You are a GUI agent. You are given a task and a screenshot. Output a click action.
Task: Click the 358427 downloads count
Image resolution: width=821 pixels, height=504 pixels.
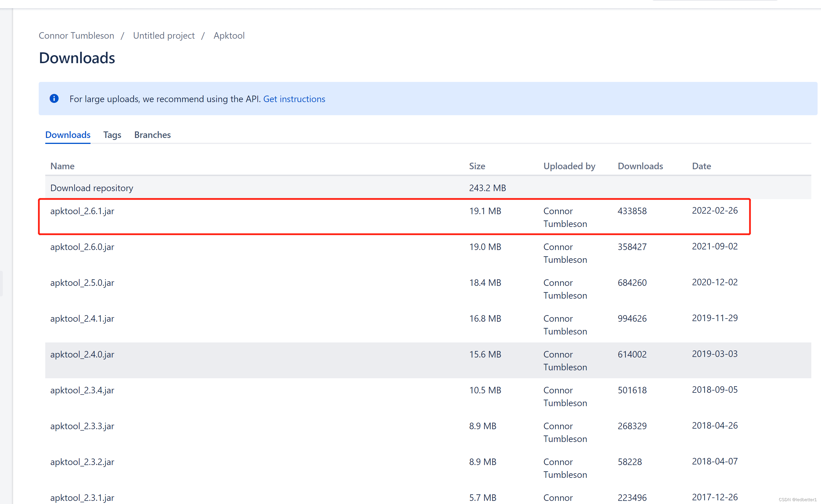pyautogui.click(x=632, y=247)
